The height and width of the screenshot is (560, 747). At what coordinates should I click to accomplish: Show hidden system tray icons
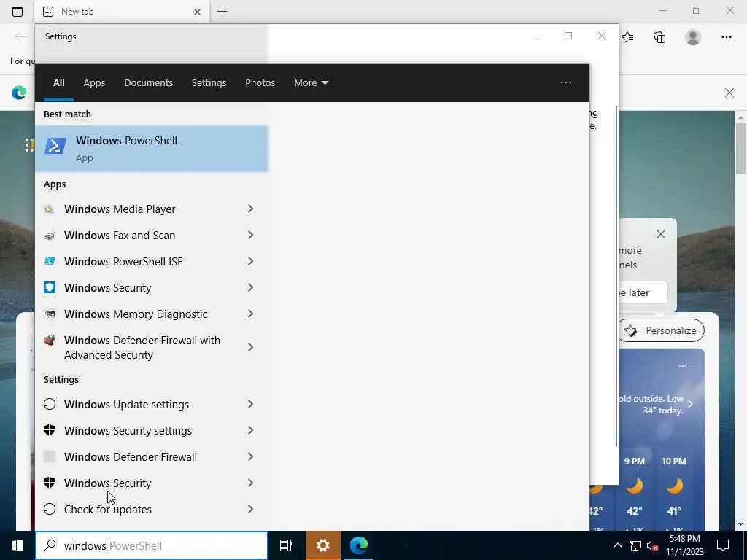tap(617, 545)
